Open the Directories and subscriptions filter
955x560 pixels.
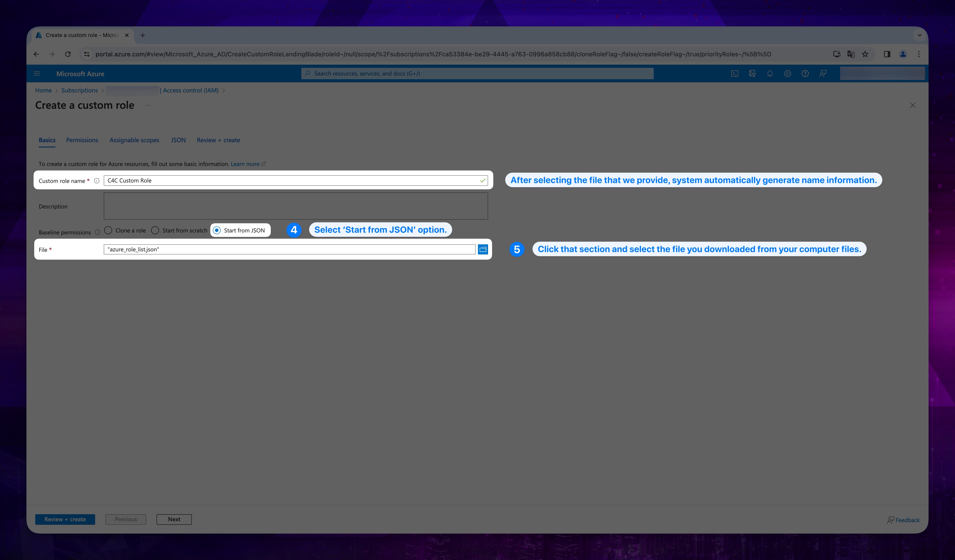click(x=752, y=74)
